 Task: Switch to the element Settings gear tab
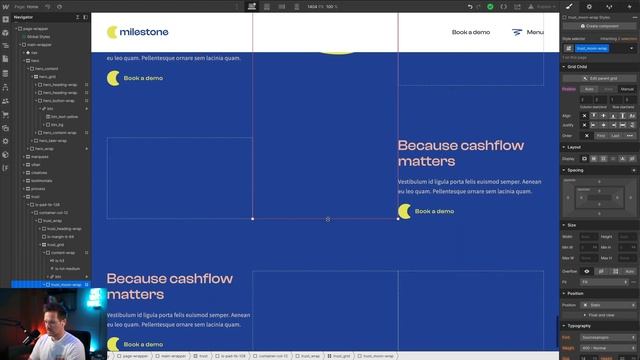[589, 7]
